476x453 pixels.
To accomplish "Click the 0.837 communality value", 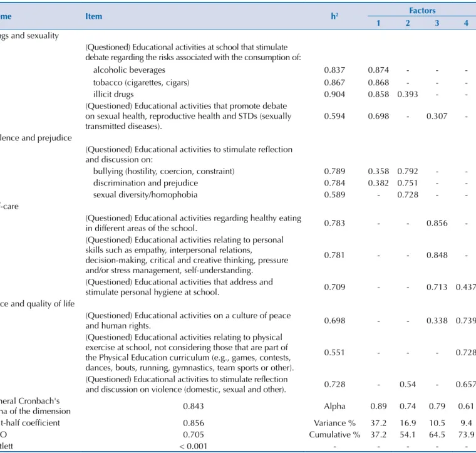I will tap(334, 70).
